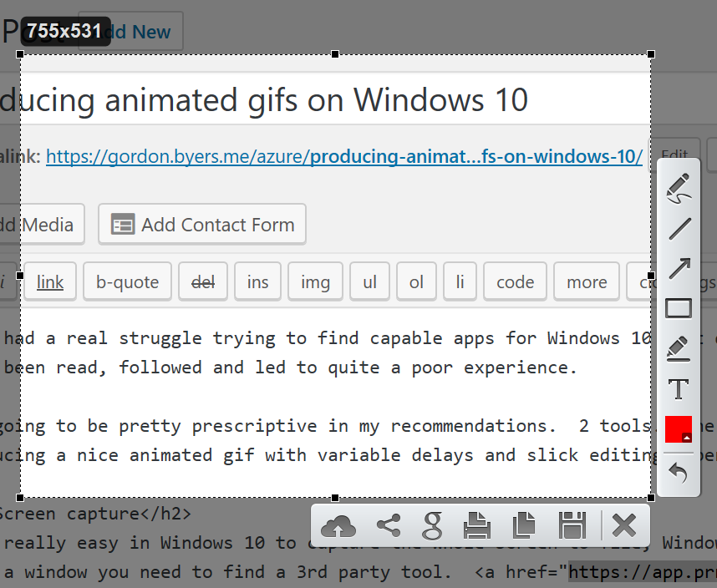Select the Marker highlighter tool

(679, 349)
